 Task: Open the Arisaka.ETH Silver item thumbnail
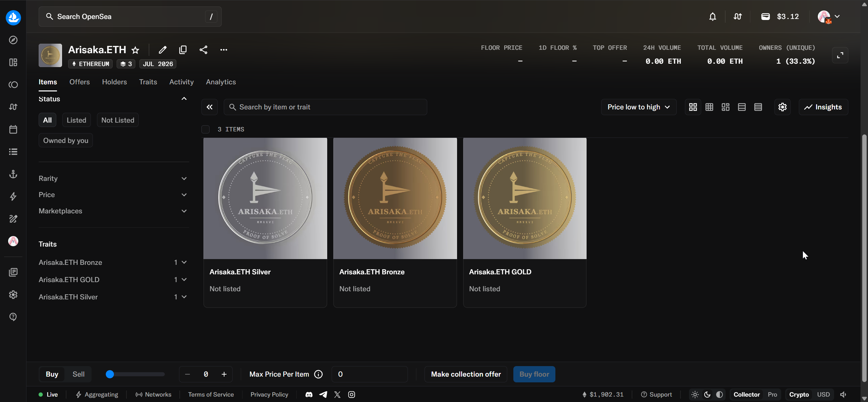click(265, 198)
